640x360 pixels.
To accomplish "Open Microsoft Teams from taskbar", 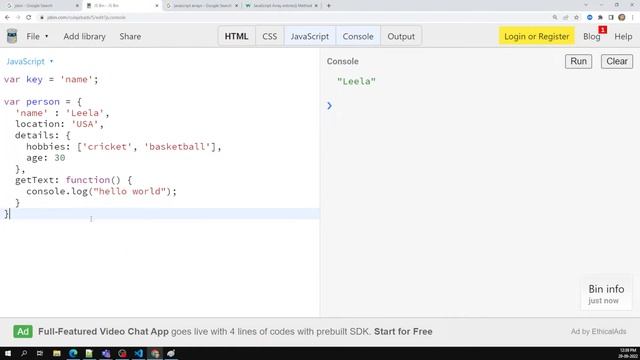I will click(x=106, y=353).
